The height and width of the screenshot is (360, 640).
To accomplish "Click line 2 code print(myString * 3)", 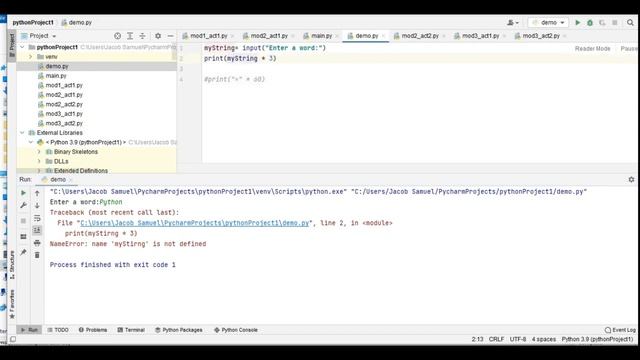I will point(240,59).
